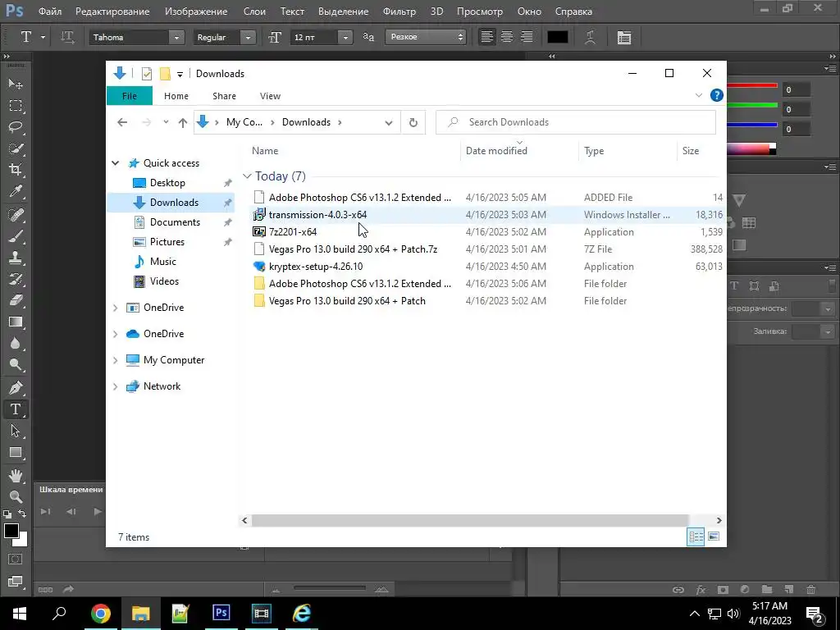This screenshot has width=840, height=630.
Task: Expand the Explorer ribbon chevron
Action: 699,95
